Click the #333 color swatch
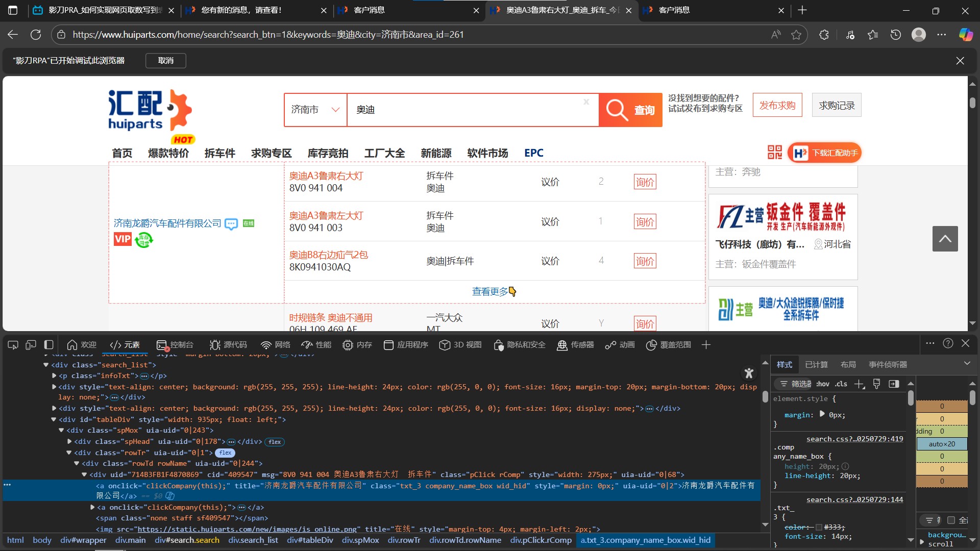The width and height of the screenshot is (980, 551). point(819,528)
